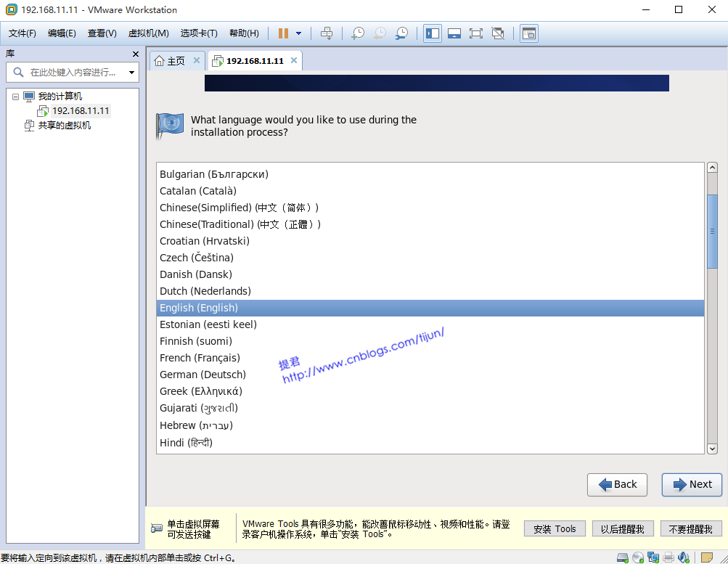The image size is (728, 564).
Task: Select Hebrew language
Action: tap(430, 425)
